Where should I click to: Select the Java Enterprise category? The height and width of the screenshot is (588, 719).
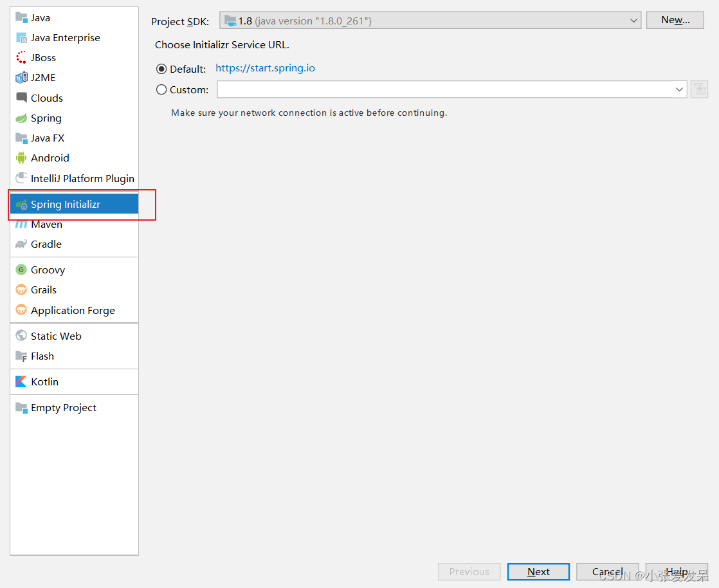[64, 37]
